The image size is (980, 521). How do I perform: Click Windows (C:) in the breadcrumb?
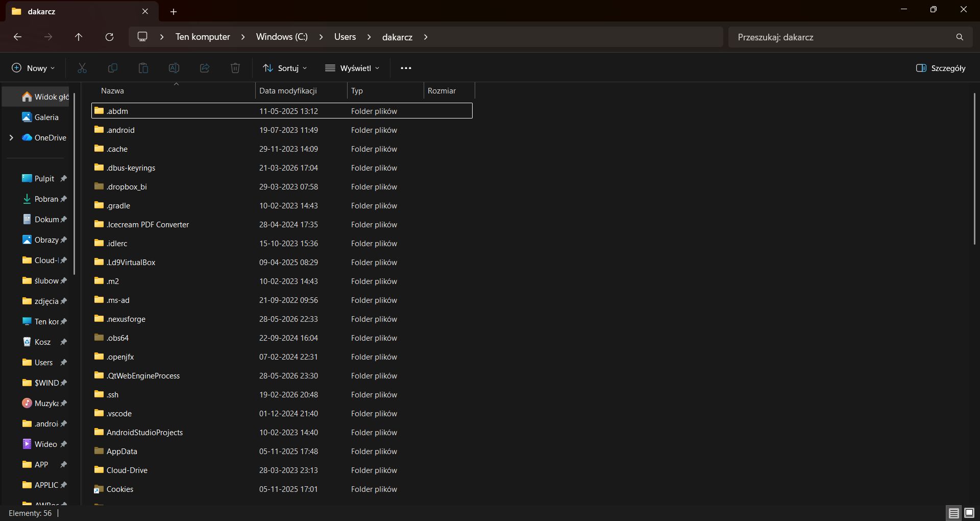tap(282, 37)
